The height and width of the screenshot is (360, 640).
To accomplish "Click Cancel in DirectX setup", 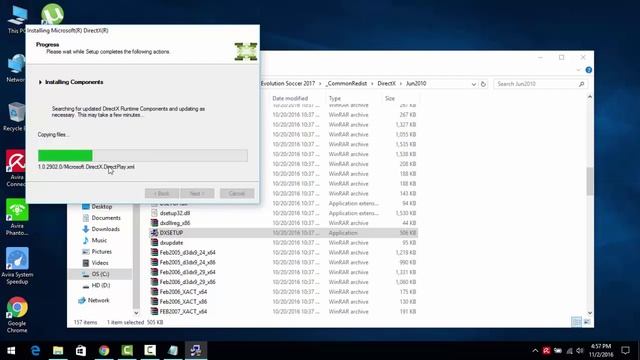I will 237,193.
